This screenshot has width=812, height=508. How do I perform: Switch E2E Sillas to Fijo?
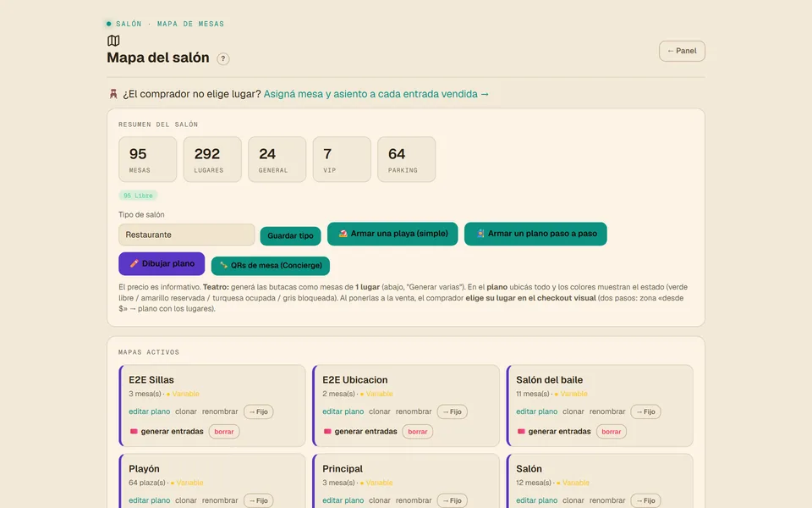[x=259, y=411]
